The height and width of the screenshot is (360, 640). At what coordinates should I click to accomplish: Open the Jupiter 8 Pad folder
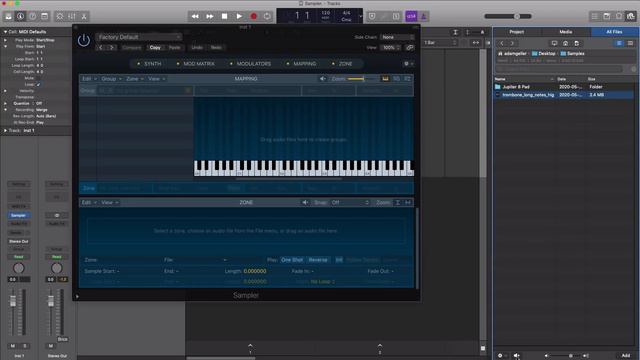click(563, 87)
